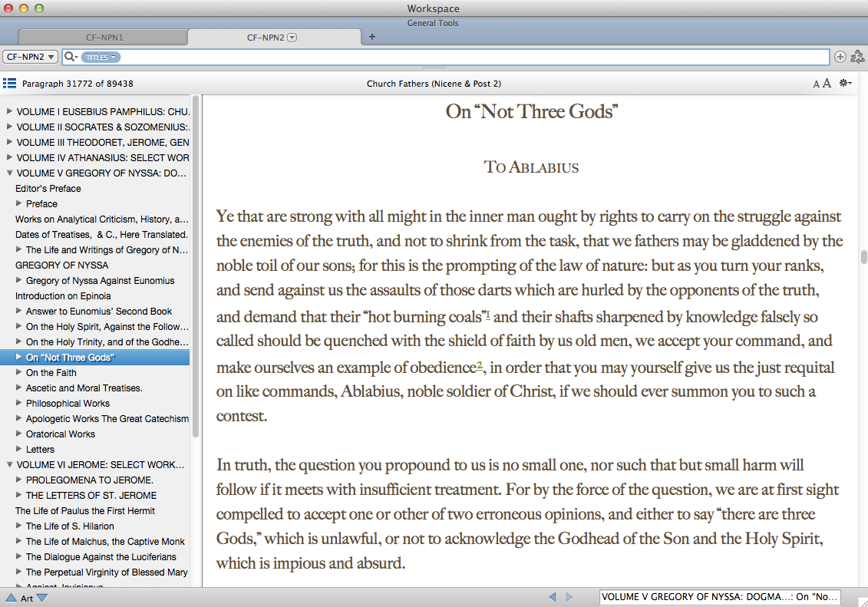868x607 pixels.
Task: Expand Apologetic Works The Great Catechism
Action: point(19,418)
